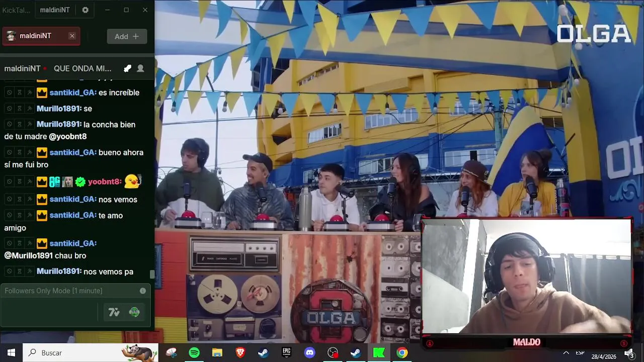Pin the 'chau bro' message
This screenshot has height=362, width=644.
29,243
